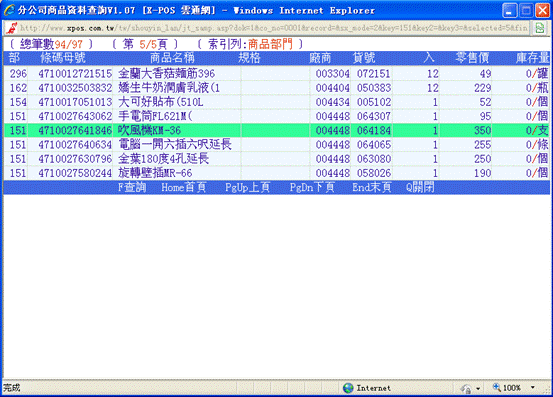Go to Home首頁 first page
Viewport: 553px width, 397px height.
(183, 187)
